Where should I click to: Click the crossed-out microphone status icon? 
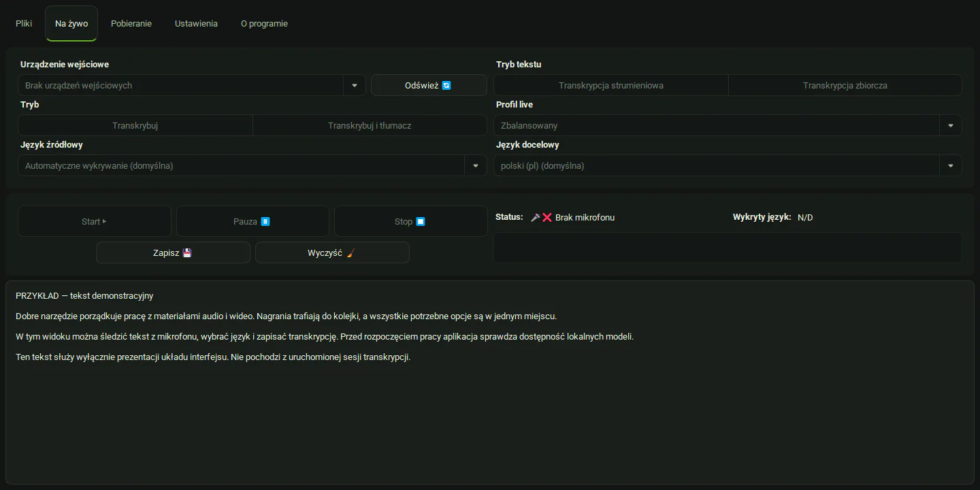coord(542,218)
